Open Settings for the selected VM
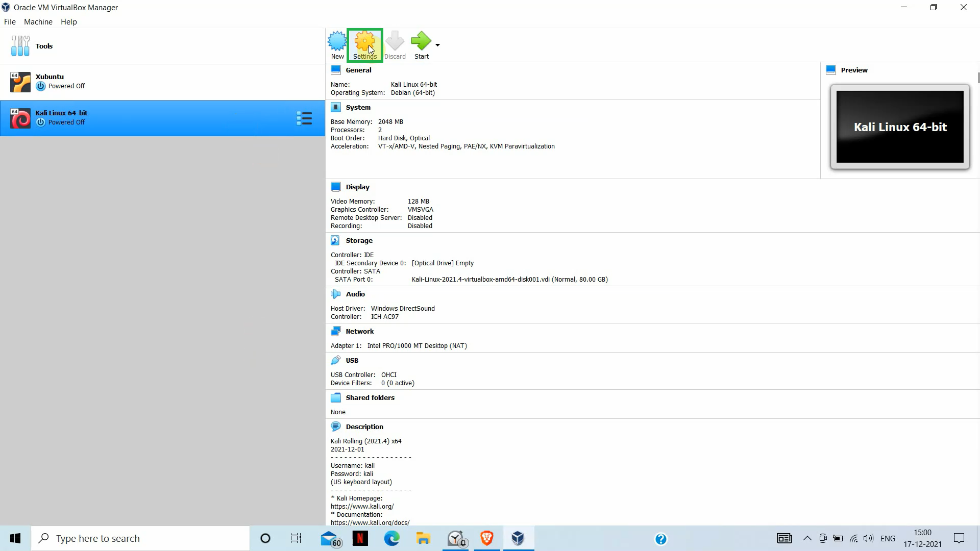The image size is (980, 551). point(364,44)
